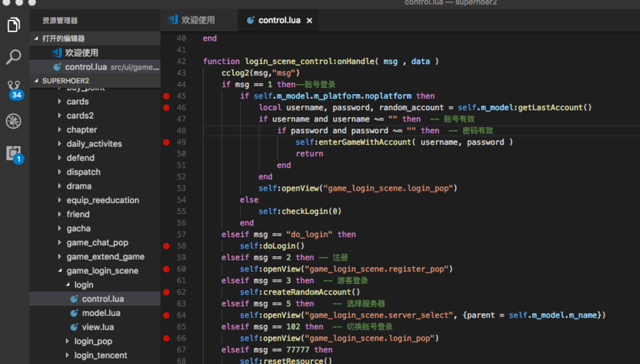The width and height of the screenshot is (640, 364).
Task: Expand the chapter folder
Action: [x=95, y=130]
